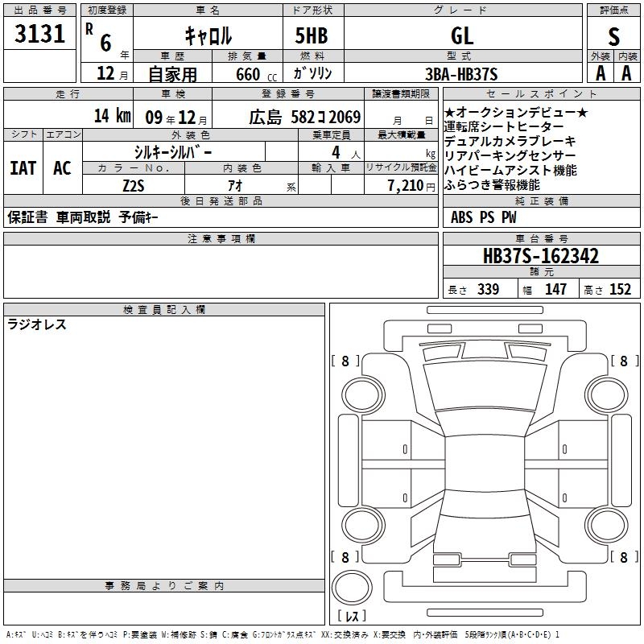The height and width of the screenshot is (644, 644).
Task: Select ABS in genuine equipment
Action: 461,217
